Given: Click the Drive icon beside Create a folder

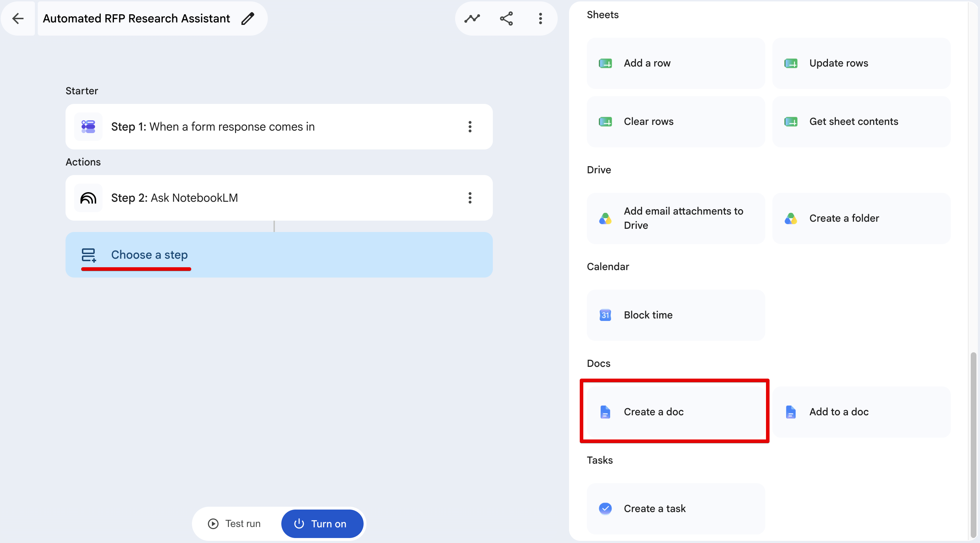Looking at the screenshot, I should pos(791,218).
